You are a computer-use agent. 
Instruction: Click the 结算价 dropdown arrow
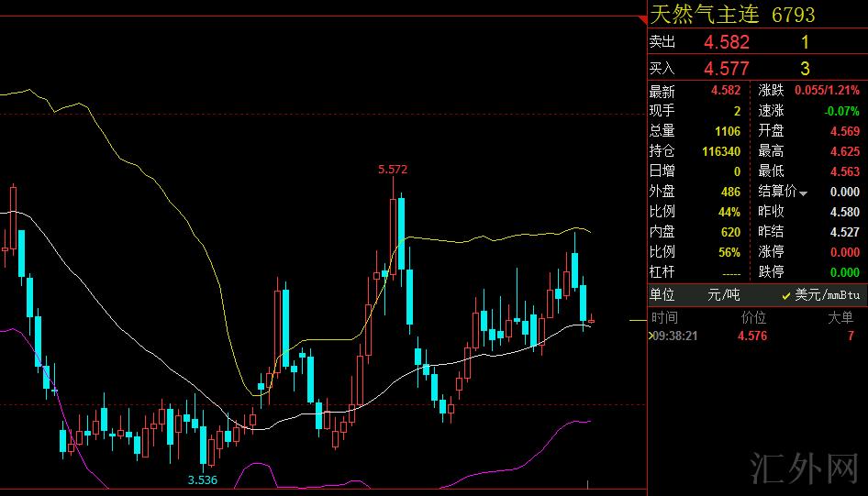[804, 193]
